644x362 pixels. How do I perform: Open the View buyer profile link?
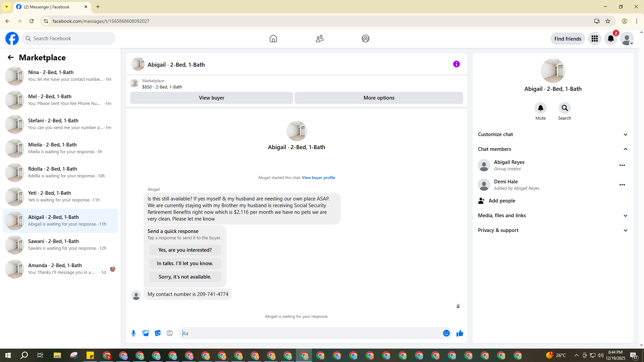(x=318, y=178)
